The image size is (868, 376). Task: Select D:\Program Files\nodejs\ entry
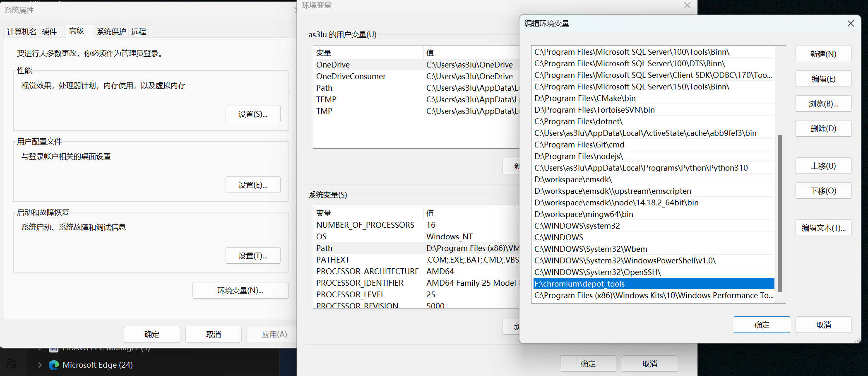[x=654, y=156]
